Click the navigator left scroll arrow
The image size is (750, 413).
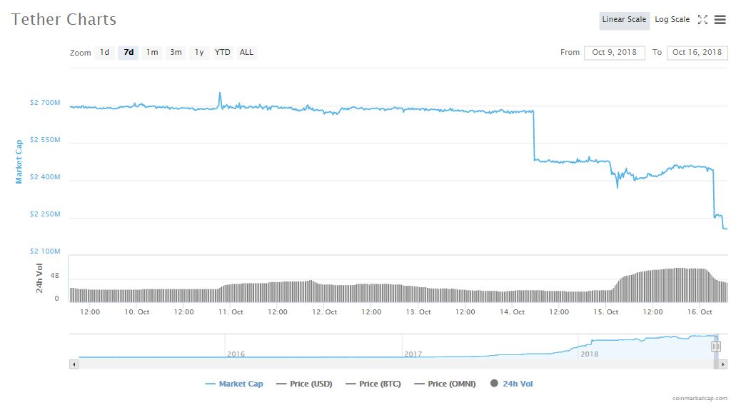pyautogui.click(x=74, y=364)
